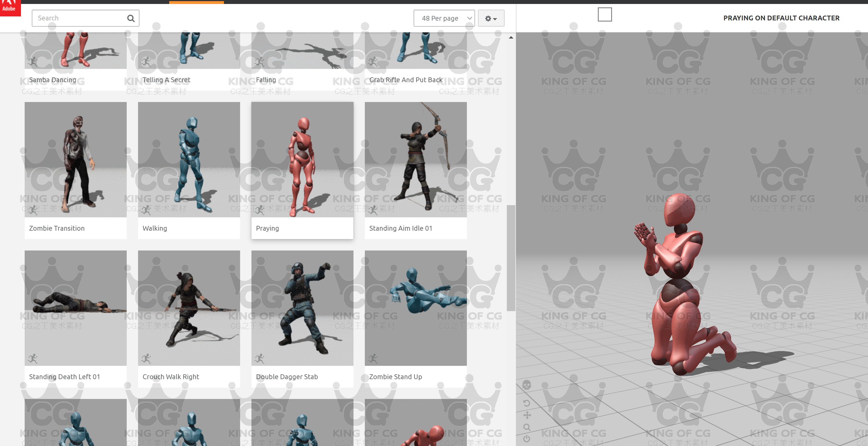Select the Zombie Stand Up thumbnail
Screen dimensions: 868x446
coord(416,308)
